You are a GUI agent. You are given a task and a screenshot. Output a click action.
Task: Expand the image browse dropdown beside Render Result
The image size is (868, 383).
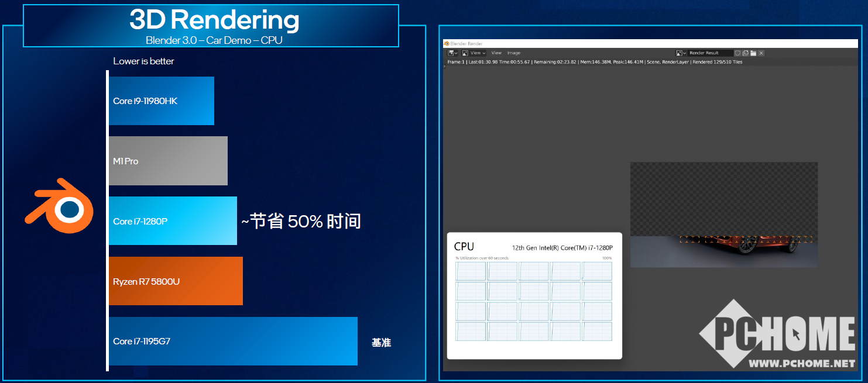coord(681,53)
